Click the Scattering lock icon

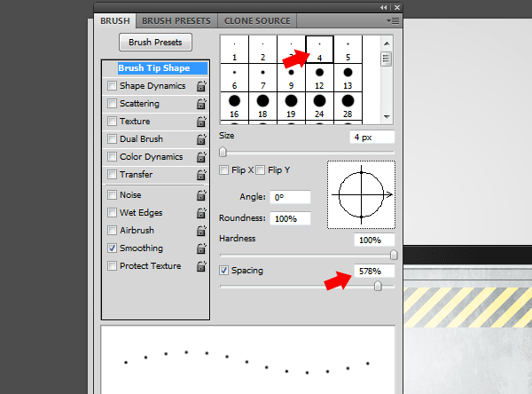(x=201, y=104)
